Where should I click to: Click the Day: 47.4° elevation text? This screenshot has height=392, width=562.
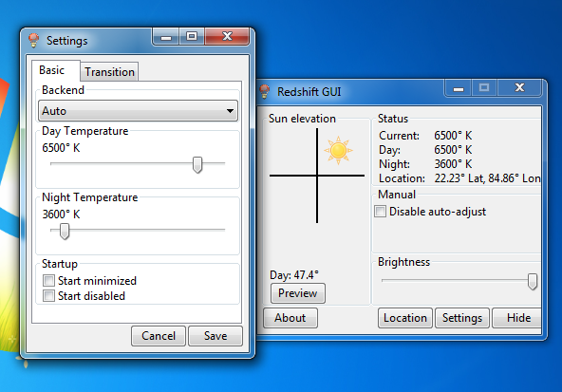click(x=294, y=275)
